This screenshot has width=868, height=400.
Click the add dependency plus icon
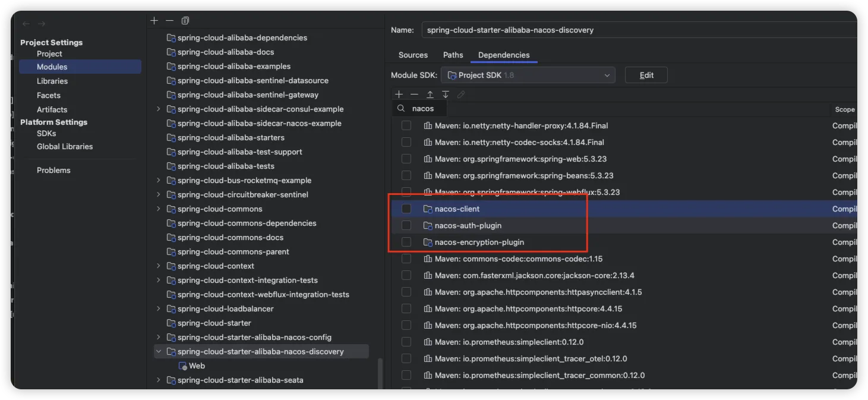[x=399, y=95]
